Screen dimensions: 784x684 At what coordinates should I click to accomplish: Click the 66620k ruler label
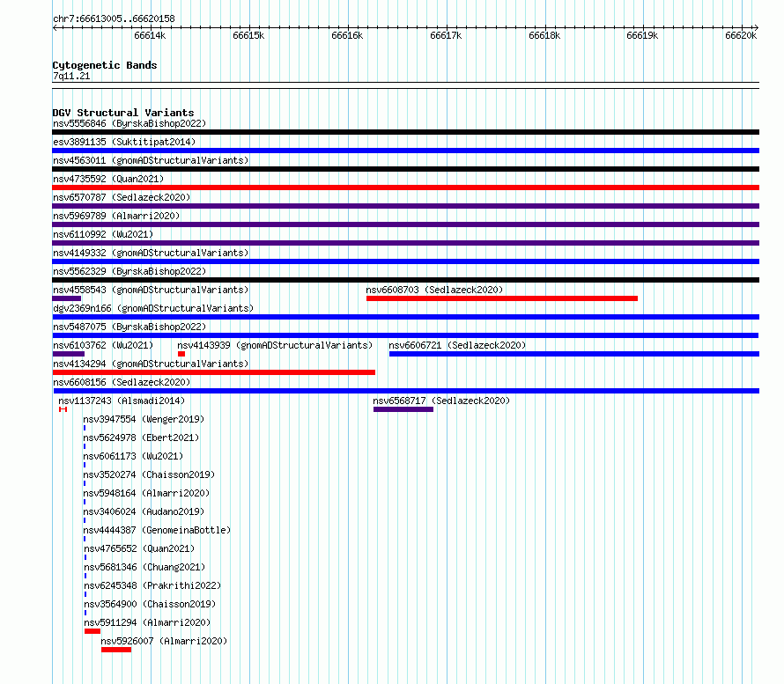click(741, 35)
